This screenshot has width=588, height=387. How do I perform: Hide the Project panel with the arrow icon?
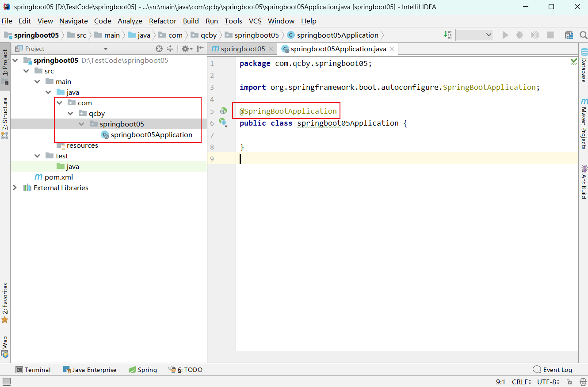200,49
